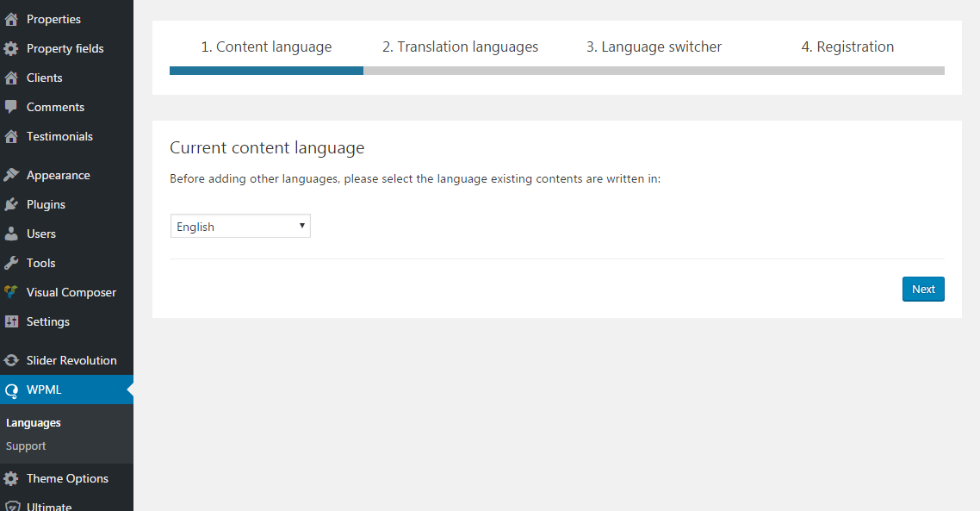Select the Content language step tab

pos(266,47)
